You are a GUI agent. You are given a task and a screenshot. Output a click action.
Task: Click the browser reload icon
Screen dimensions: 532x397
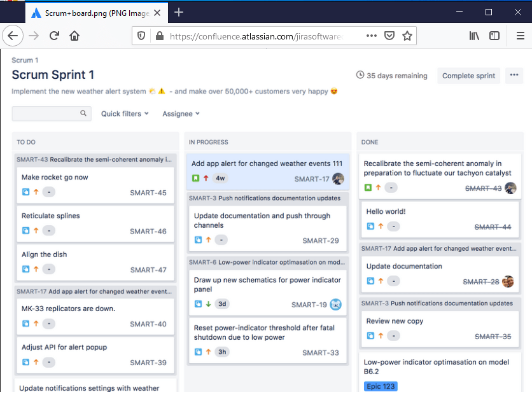(x=55, y=36)
